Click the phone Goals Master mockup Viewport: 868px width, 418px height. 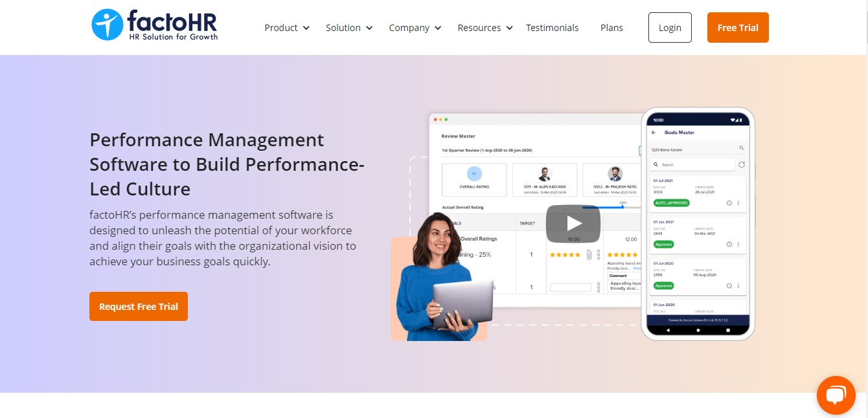pos(698,223)
